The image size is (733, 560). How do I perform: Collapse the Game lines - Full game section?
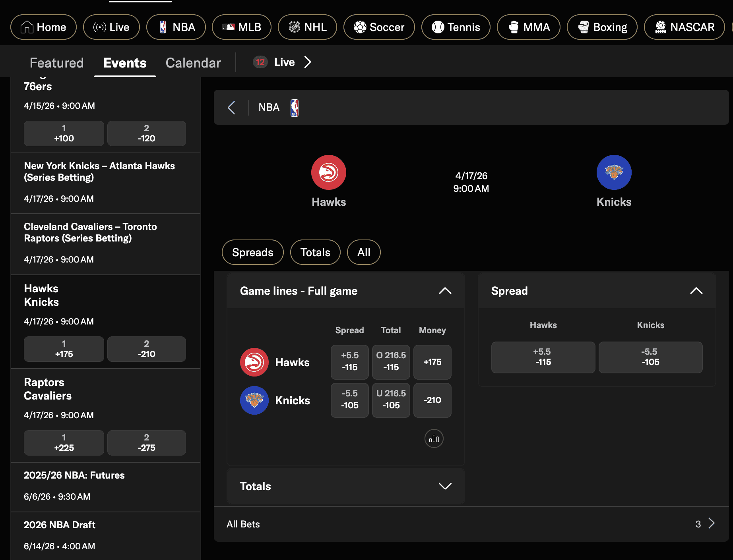pos(445,291)
